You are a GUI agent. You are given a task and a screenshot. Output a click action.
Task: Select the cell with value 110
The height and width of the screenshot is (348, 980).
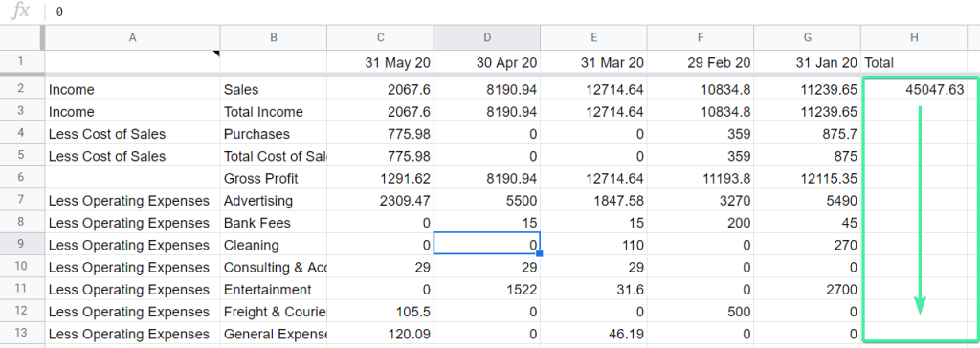click(x=593, y=245)
